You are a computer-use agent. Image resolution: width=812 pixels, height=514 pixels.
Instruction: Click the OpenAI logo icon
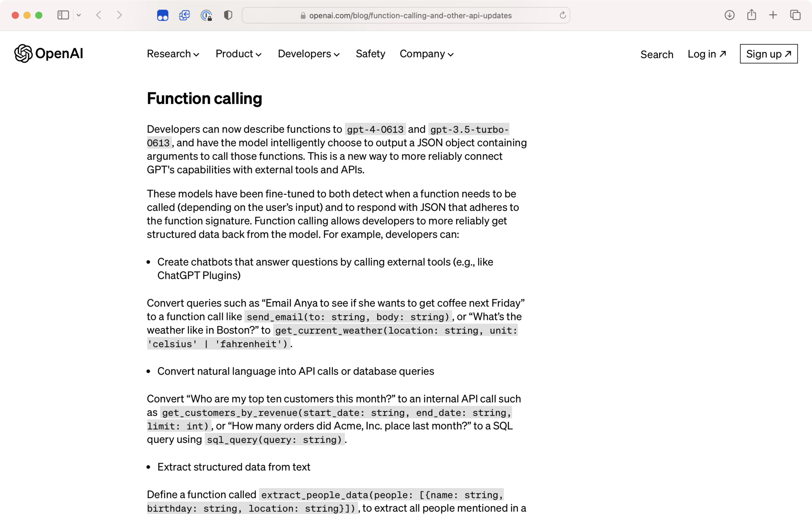pyautogui.click(x=23, y=53)
